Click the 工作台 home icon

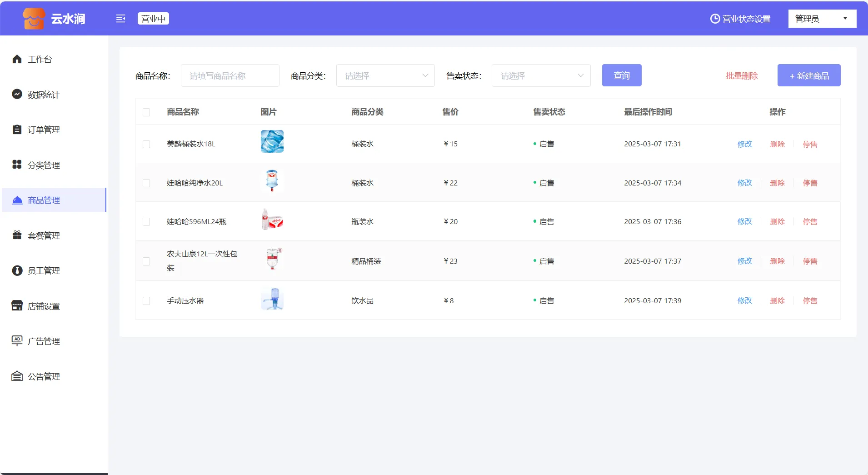click(17, 59)
